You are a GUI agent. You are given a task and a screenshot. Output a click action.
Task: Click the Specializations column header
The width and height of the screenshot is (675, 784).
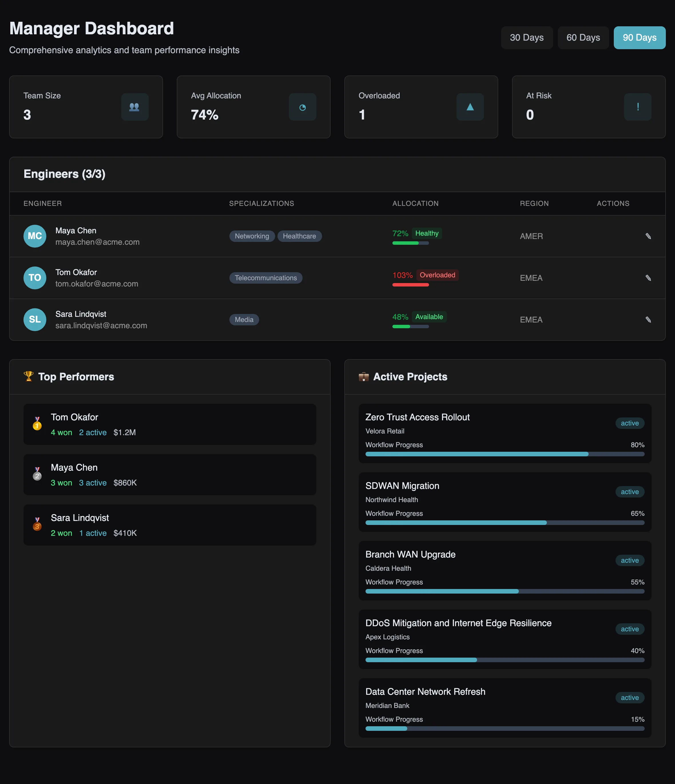point(262,204)
